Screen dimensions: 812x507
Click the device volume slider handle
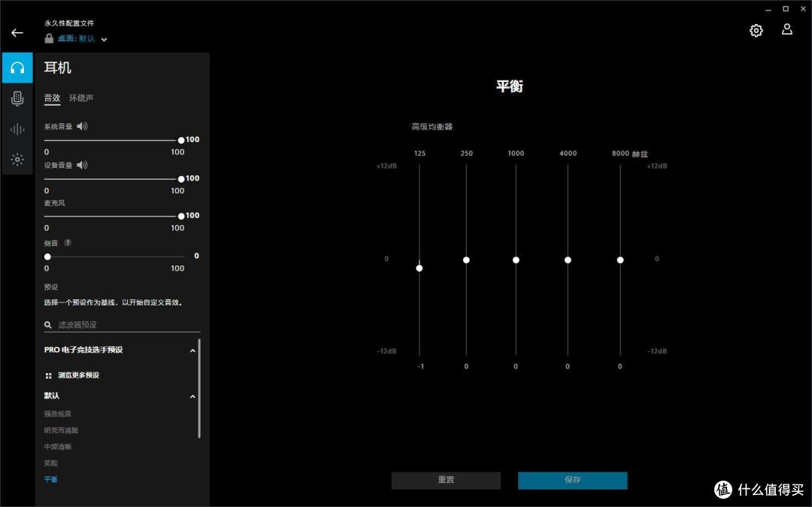[180, 179]
